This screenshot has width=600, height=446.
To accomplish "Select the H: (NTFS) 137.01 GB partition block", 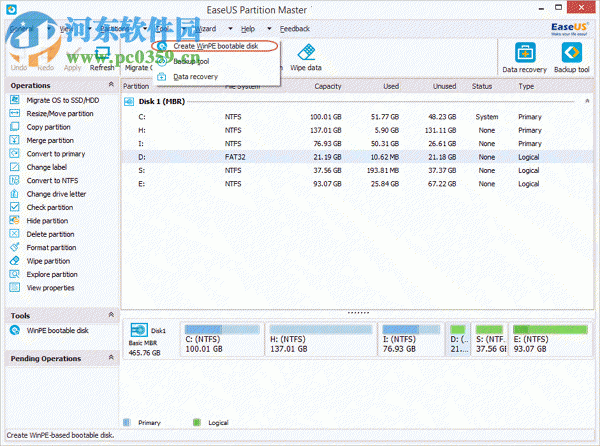I will click(321, 339).
